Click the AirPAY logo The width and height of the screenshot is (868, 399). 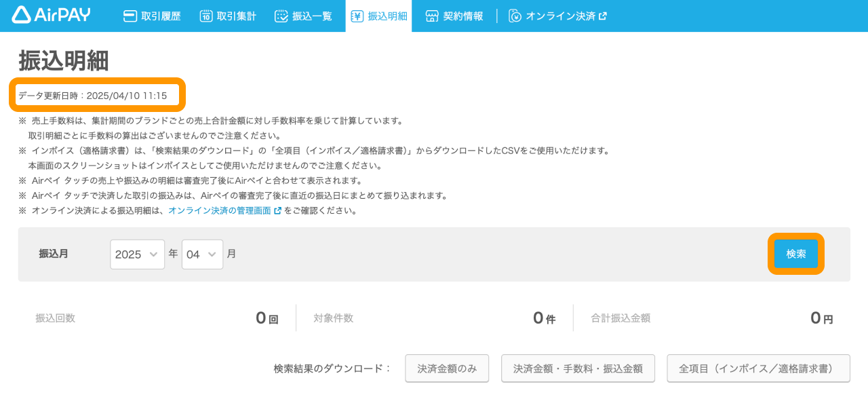point(51,15)
